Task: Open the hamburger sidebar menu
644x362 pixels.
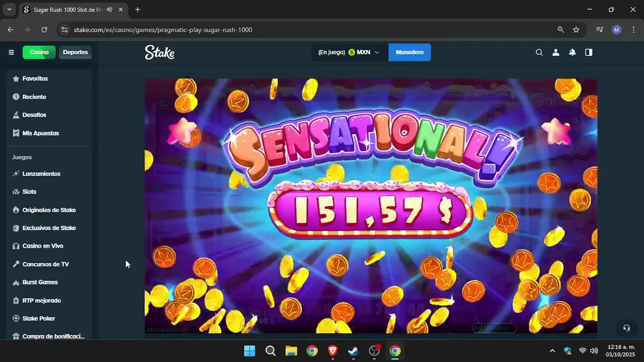Action: tap(11, 52)
